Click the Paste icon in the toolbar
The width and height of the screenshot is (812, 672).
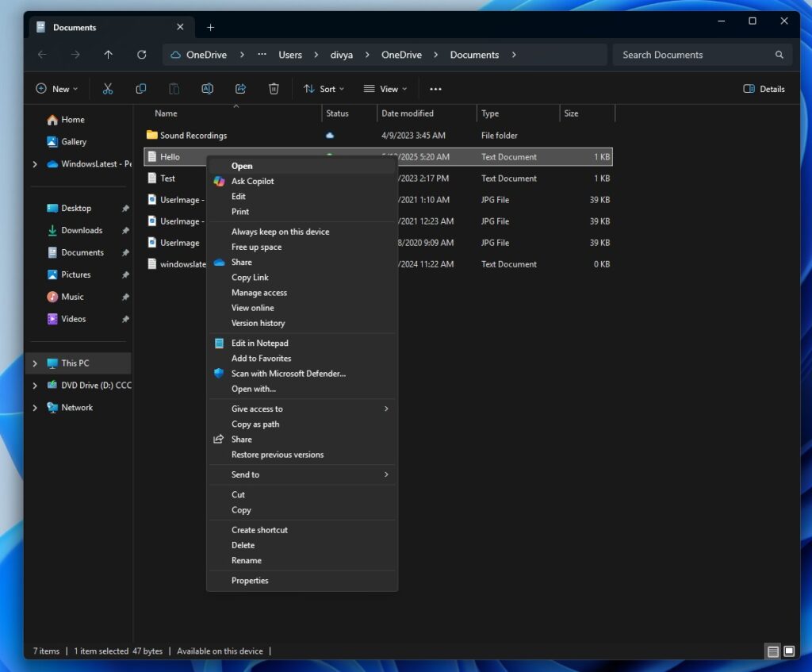point(174,89)
